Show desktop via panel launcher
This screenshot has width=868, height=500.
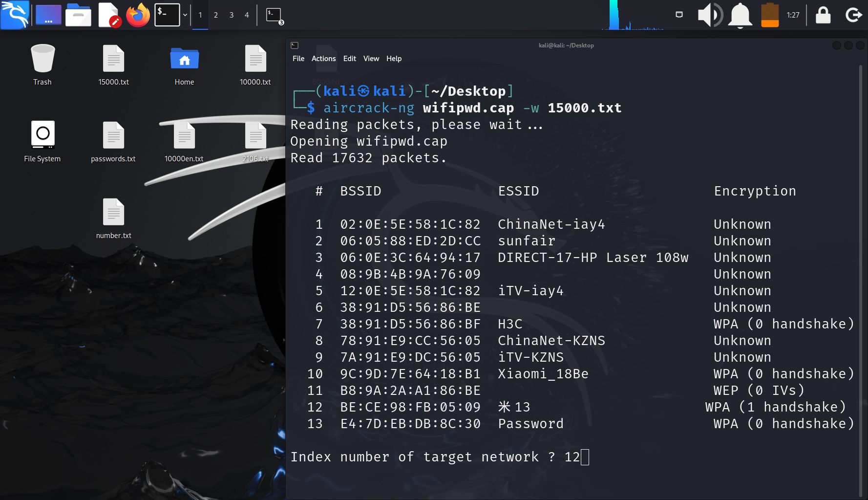(x=48, y=15)
